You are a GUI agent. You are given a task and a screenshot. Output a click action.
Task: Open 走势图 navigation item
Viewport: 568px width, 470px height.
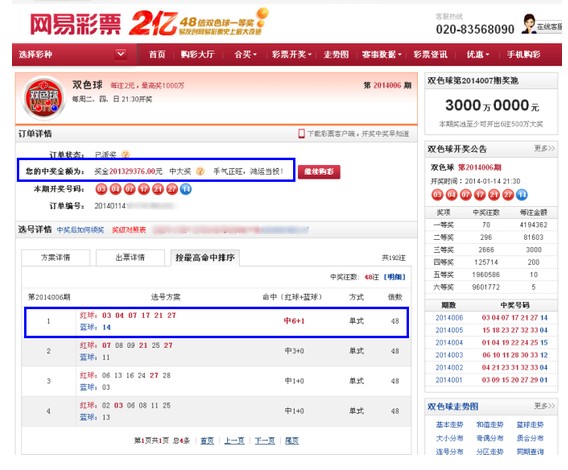[x=337, y=54]
